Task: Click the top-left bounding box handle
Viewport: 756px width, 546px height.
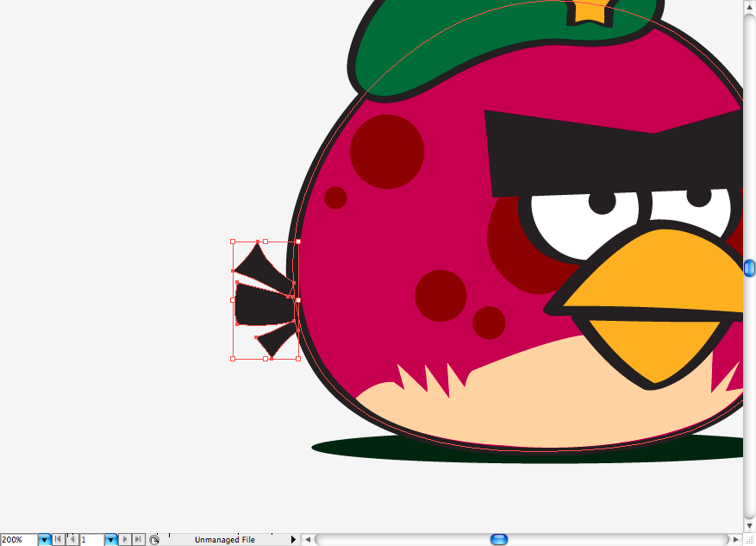Action: click(233, 242)
